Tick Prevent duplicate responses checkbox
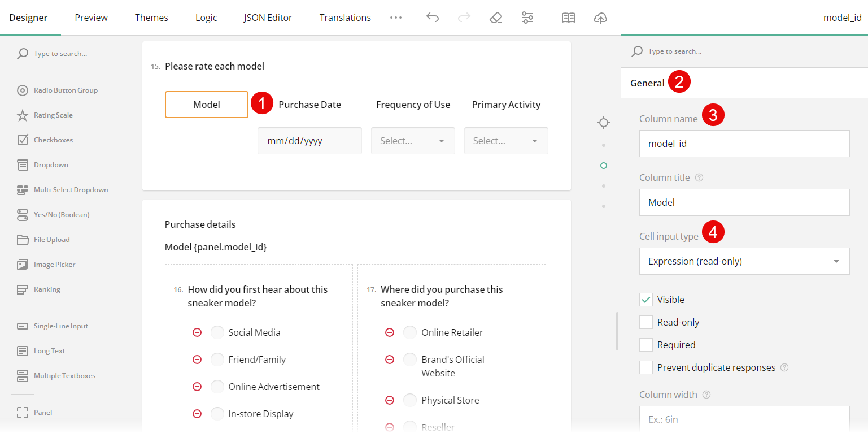Image resolution: width=868 pixels, height=433 pixels. click(x=646, y=367)
